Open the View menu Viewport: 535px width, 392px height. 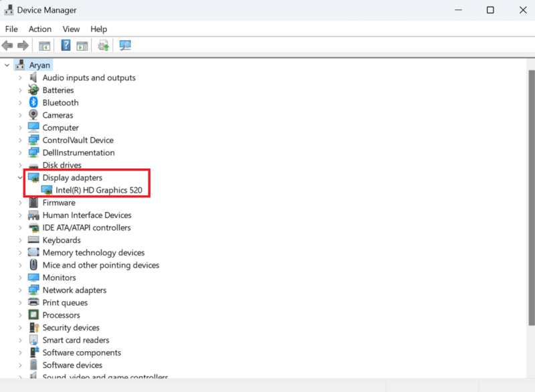[71, 29]
